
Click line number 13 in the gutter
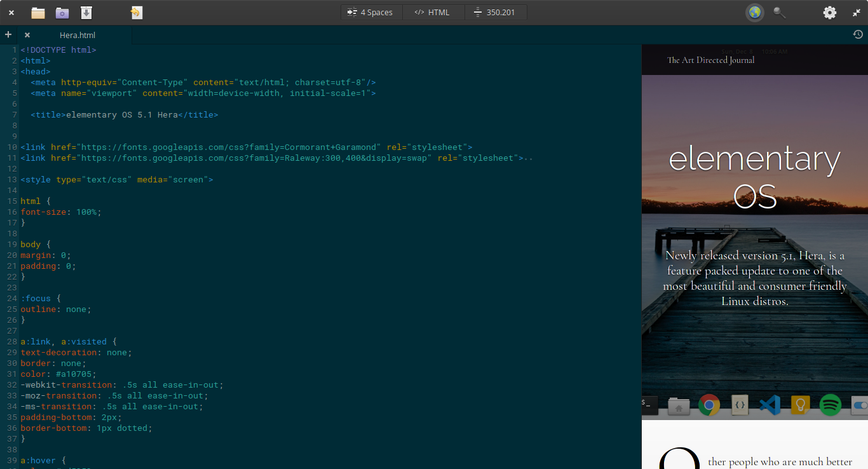(12, 180)
